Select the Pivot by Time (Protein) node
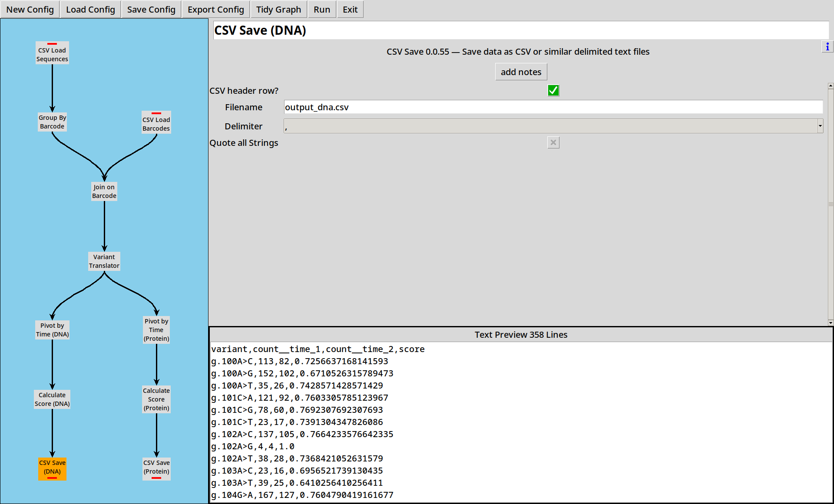 pyautogui.click(x=156, y=330)
